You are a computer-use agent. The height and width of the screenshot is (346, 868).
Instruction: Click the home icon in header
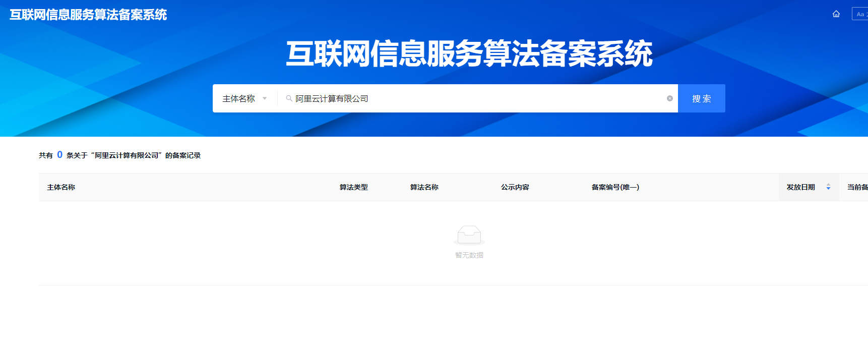point(836,14)
